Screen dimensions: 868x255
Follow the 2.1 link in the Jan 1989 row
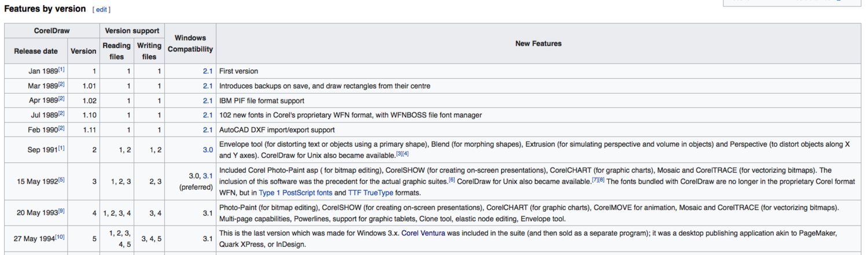(x=208, y=71)
